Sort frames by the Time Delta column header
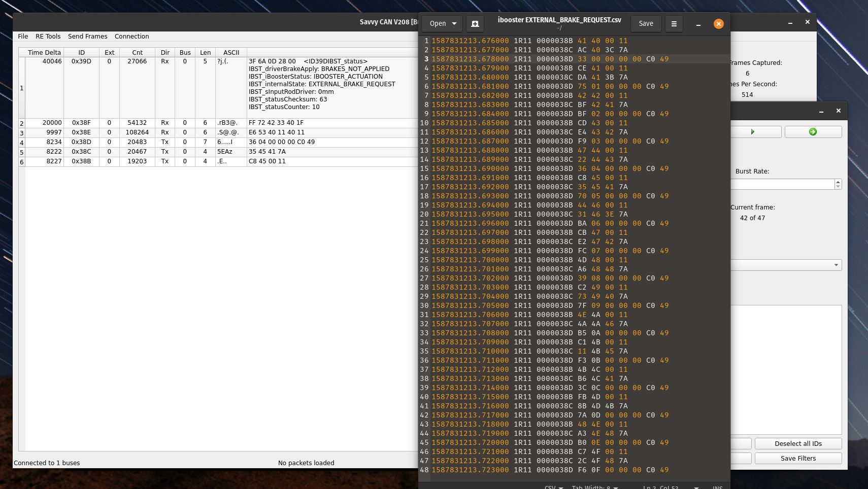The height and width of the screenshot is (489, 868). (x=44, y=53)
